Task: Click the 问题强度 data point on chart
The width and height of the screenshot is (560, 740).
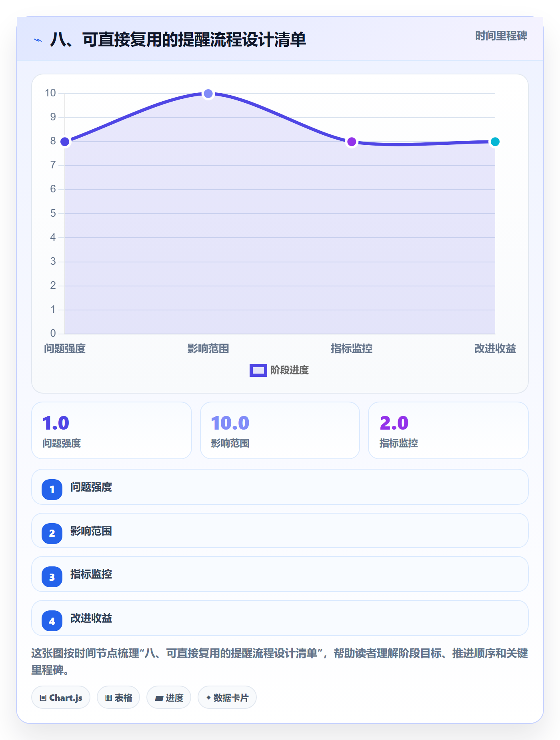Action: pyautogui.click(x=65, y=142)
